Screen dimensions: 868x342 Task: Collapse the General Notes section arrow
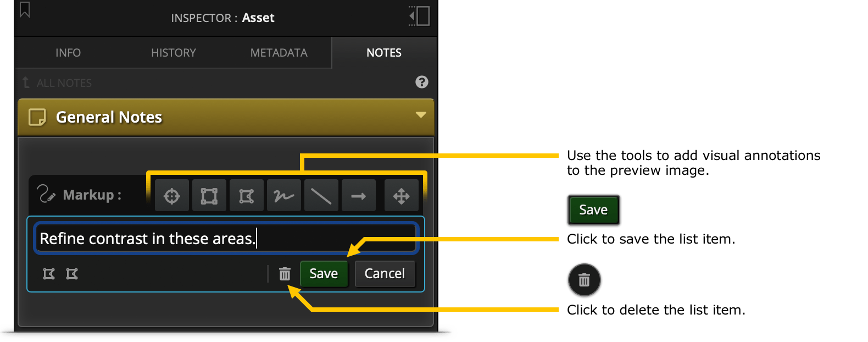coord(421,115)
